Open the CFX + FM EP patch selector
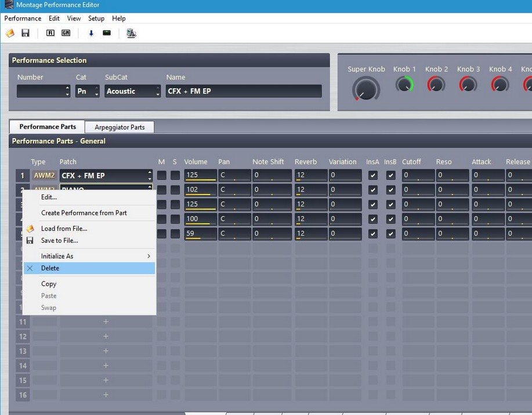 tap(106, 175)
